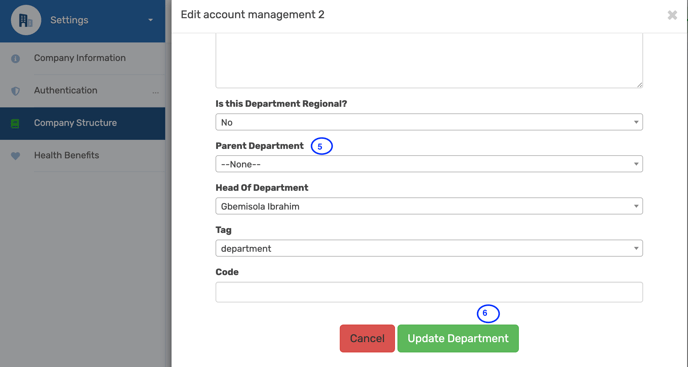Open the Is this Department Regional dropdown
This screenshot has width=688, height=367.
click(x=429, y=122)
